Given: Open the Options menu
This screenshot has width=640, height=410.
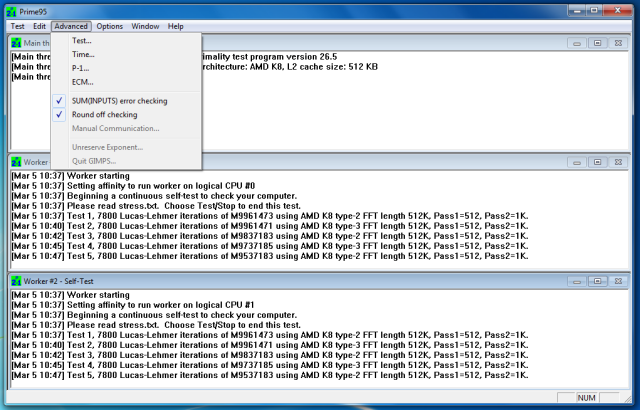Looking at the screenshot, I should pos(109,27).
